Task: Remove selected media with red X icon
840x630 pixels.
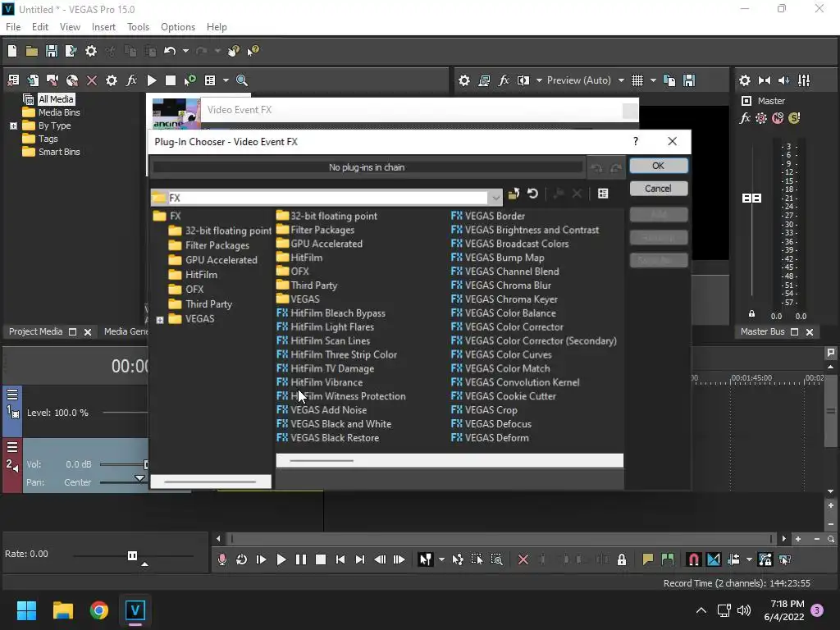Action: point(92,80)
